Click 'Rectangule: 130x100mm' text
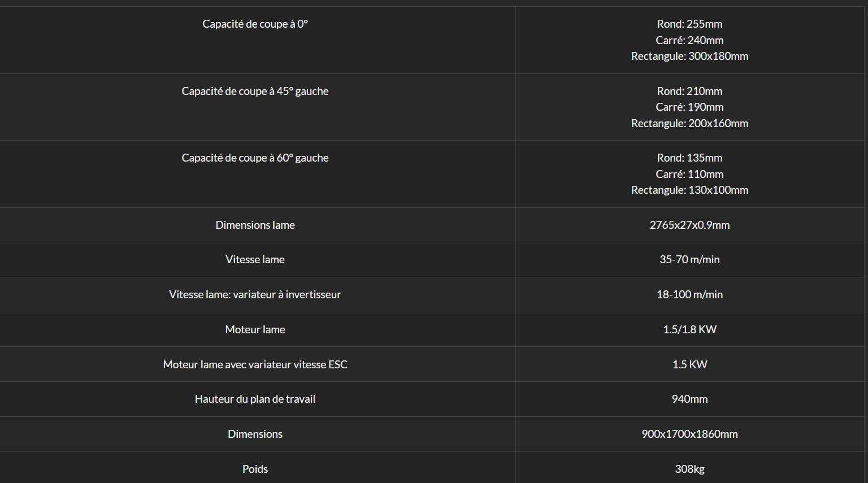The width and height of the screenshot is (868, 483). point(689,190)
